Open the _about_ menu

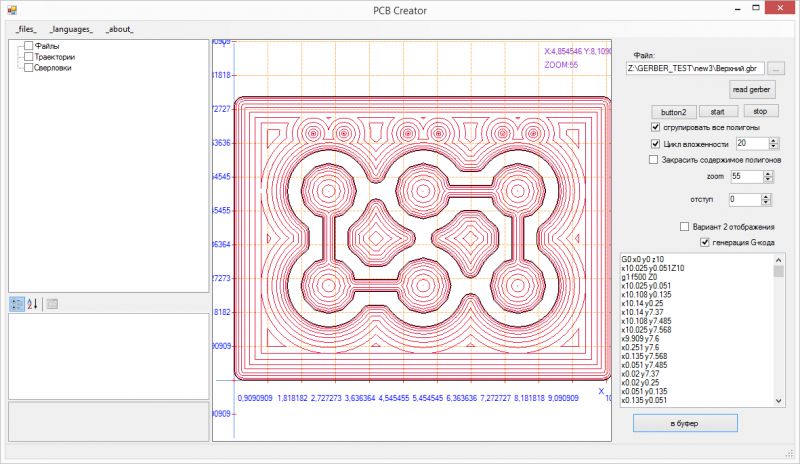click(x=119, y=29)
